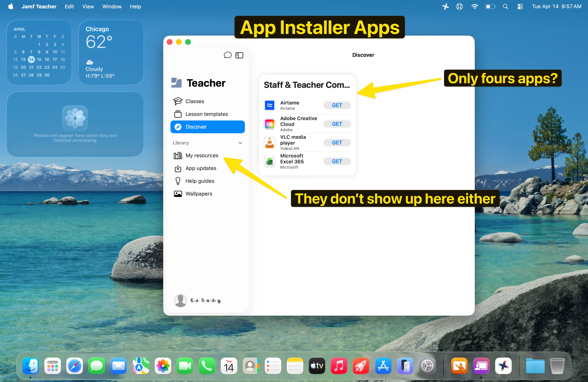Click the VLC media player app icon
The width and height of the screenshot is (588, 382).
tap(270, 143)
